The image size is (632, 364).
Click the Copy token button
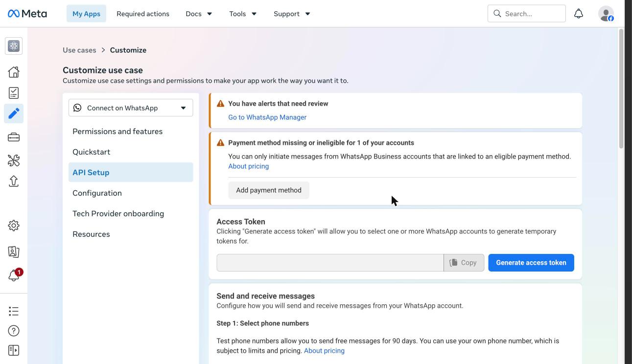464,263
